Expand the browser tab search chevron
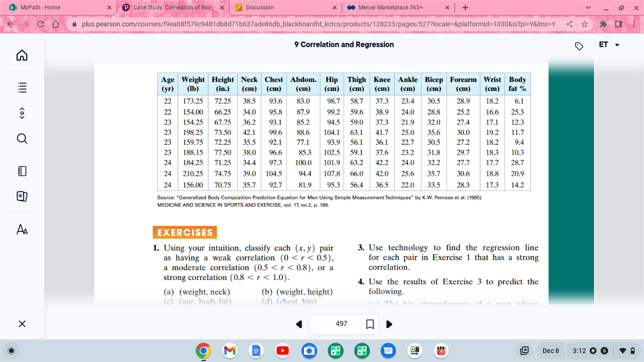644x362 pixels. pyautogui.click(x=588, y=8)
